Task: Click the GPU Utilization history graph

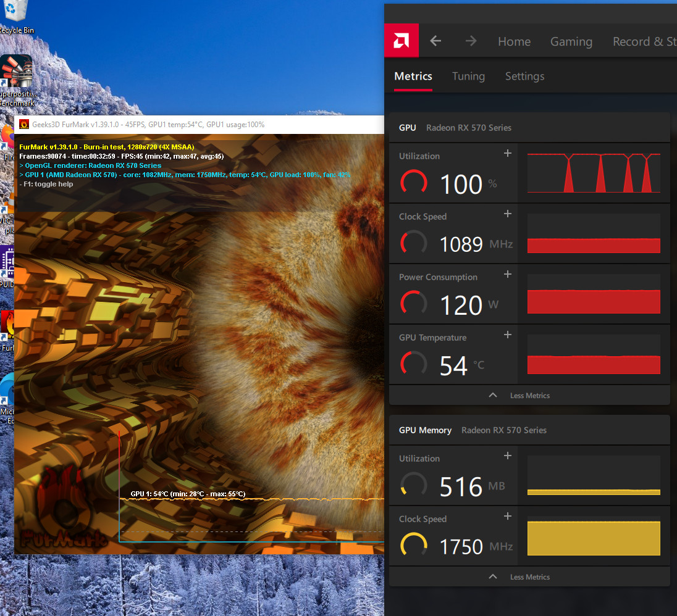Action: tap(594, 173)
